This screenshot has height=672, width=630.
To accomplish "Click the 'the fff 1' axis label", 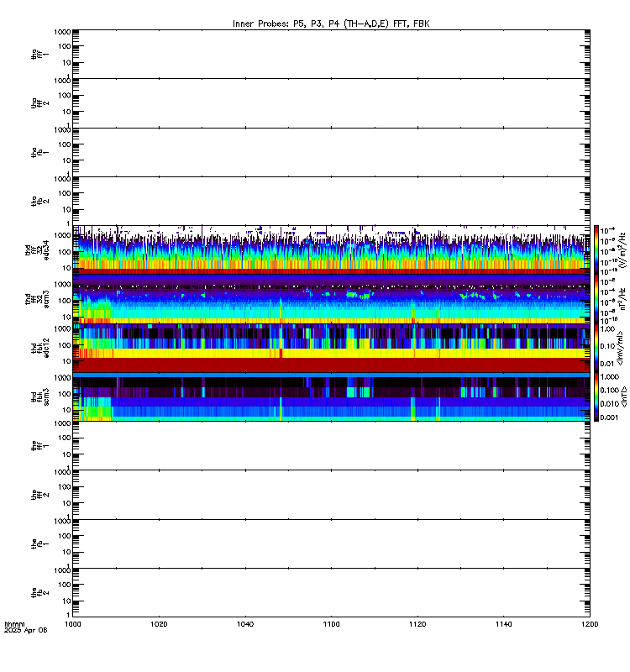I will [x=40, y=446].
